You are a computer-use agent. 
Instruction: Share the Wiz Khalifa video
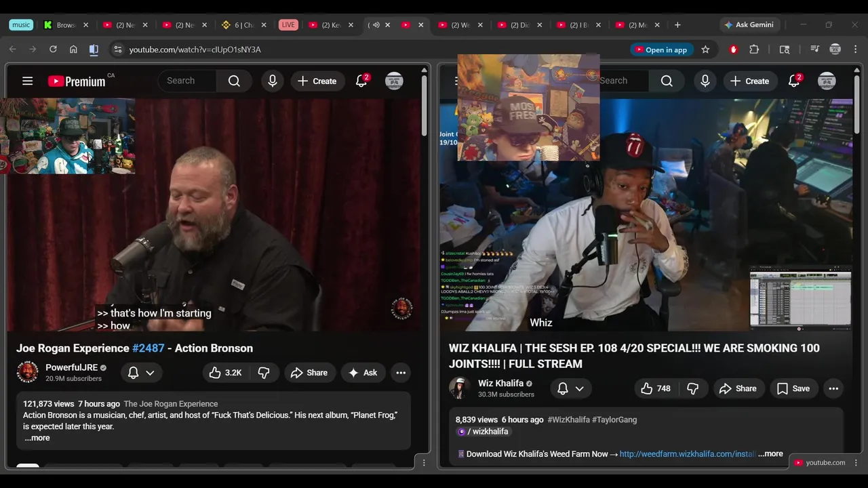coord(738,388)
